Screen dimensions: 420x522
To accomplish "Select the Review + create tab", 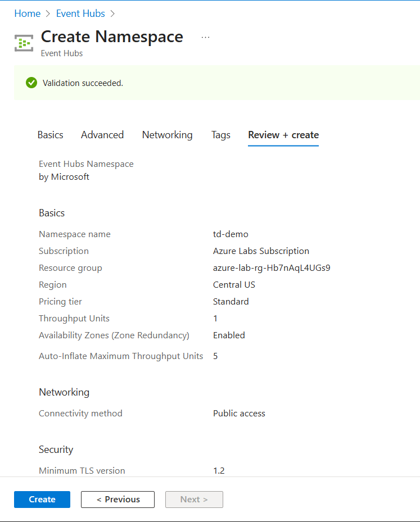I will point(283,135).
